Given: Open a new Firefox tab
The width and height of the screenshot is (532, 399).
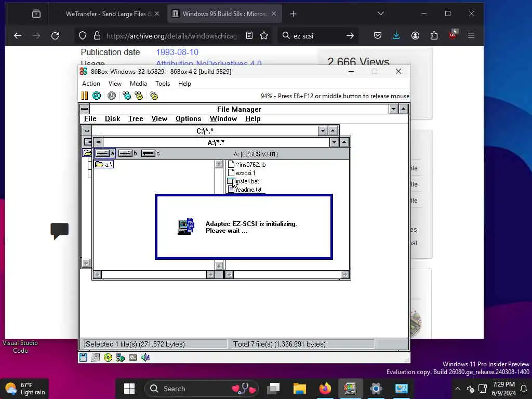Looking at the screenshot, I should [x=294, y=14].
